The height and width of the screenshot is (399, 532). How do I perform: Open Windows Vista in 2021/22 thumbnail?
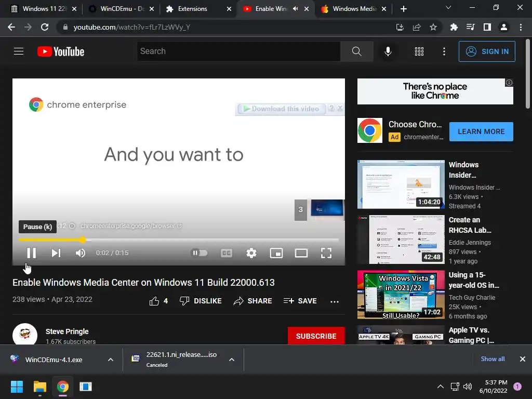tap(401, 295)
